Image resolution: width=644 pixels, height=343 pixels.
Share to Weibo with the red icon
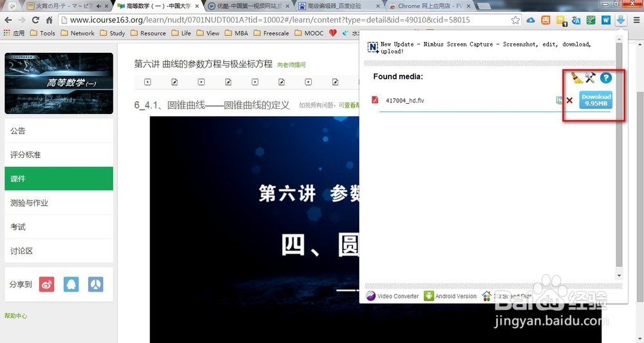pos(47,284)
